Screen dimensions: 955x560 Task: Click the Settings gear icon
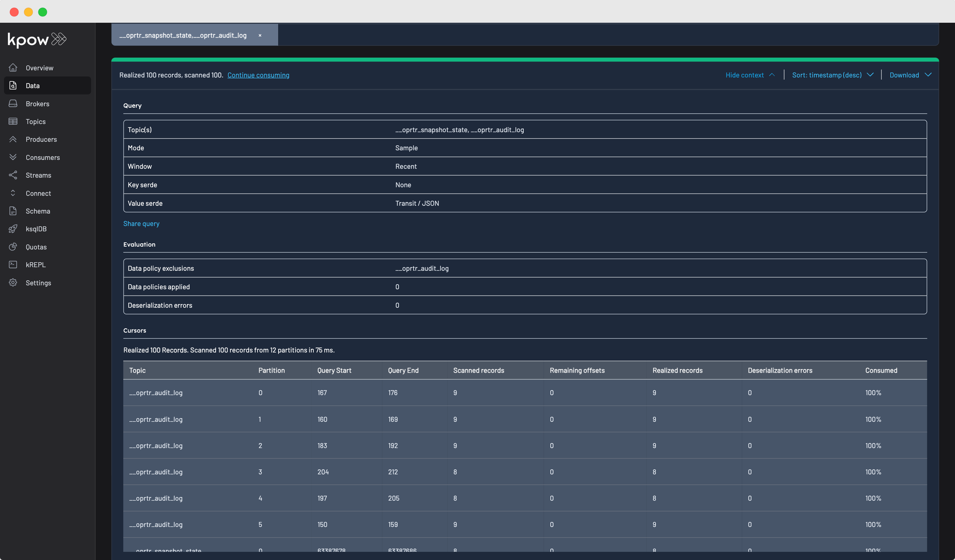(13, 282)
